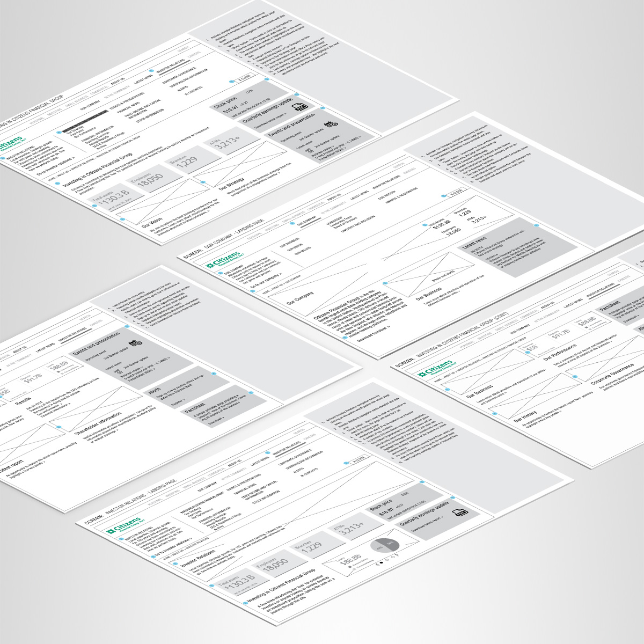Select Our Company nav tab on Our Company page
Viewport: 644px width, 644px height.
point(306,220)
